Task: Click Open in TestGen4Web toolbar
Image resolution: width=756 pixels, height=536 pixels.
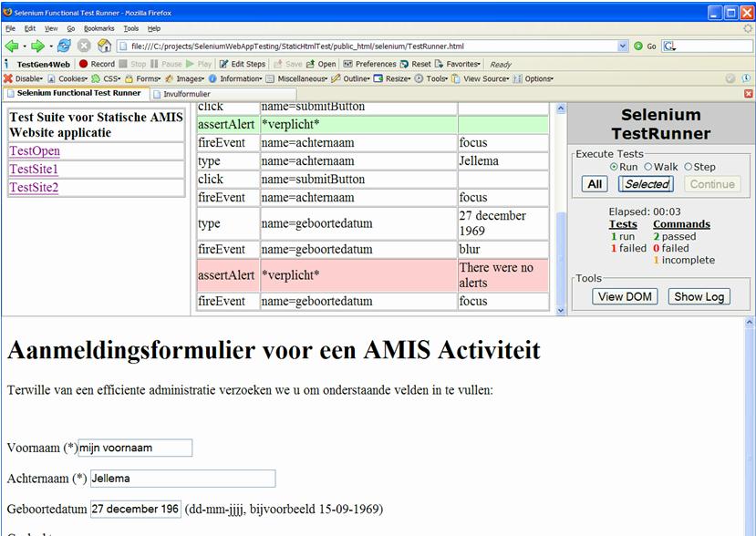Action: 321,64
